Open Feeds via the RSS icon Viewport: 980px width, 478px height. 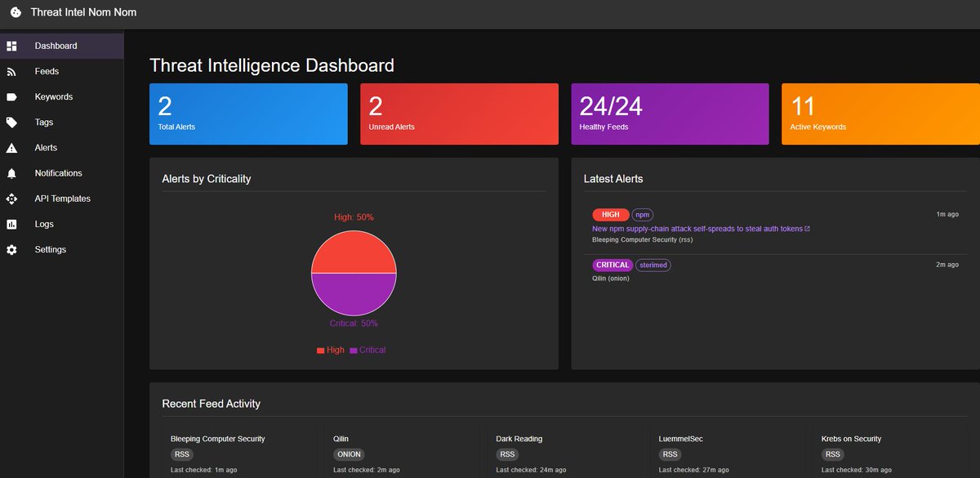(x=12, y=71)
